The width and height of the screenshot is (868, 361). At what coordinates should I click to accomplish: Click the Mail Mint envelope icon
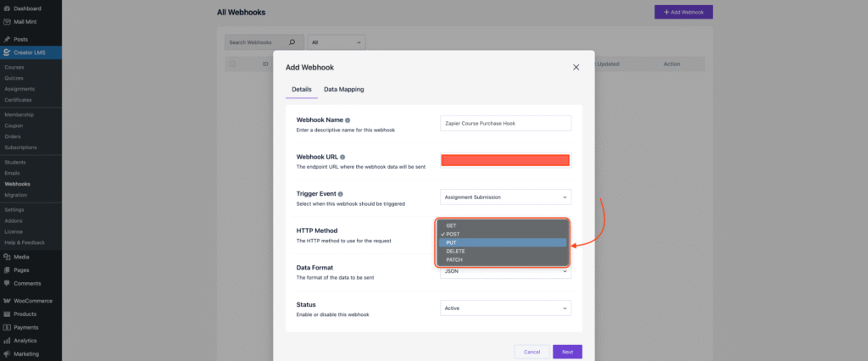click(x=7, y=22)
